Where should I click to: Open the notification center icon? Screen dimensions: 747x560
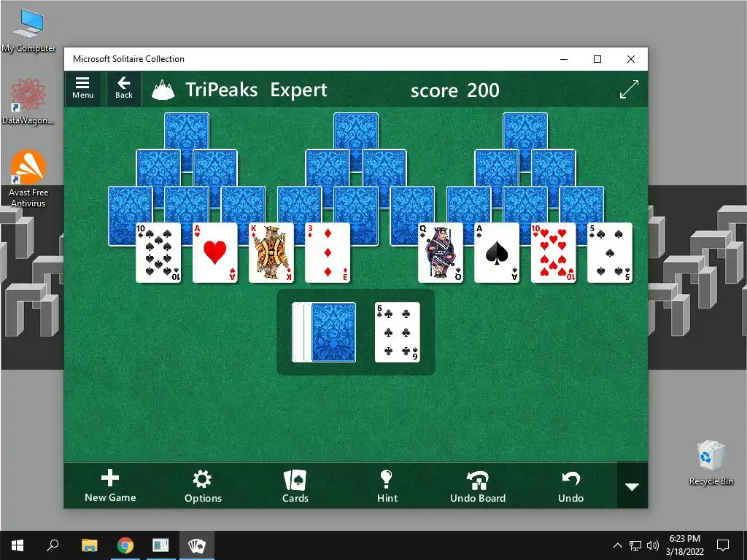(x=723, y=545)
